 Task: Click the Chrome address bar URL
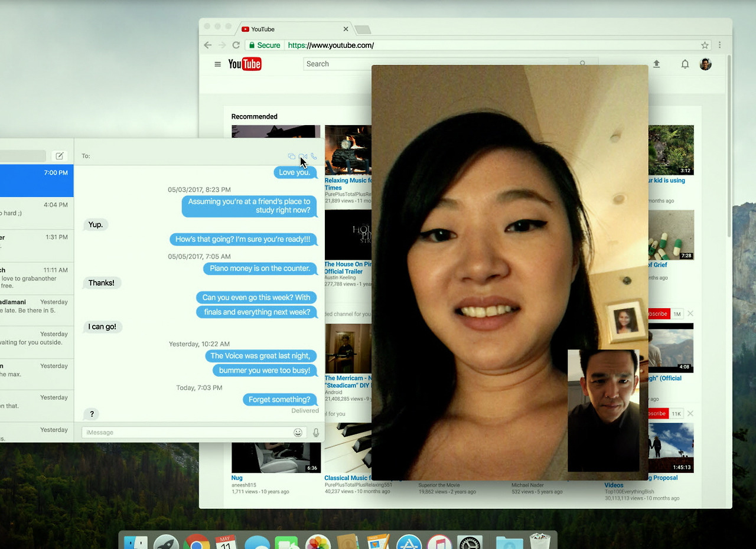click(x=331, y=45)
